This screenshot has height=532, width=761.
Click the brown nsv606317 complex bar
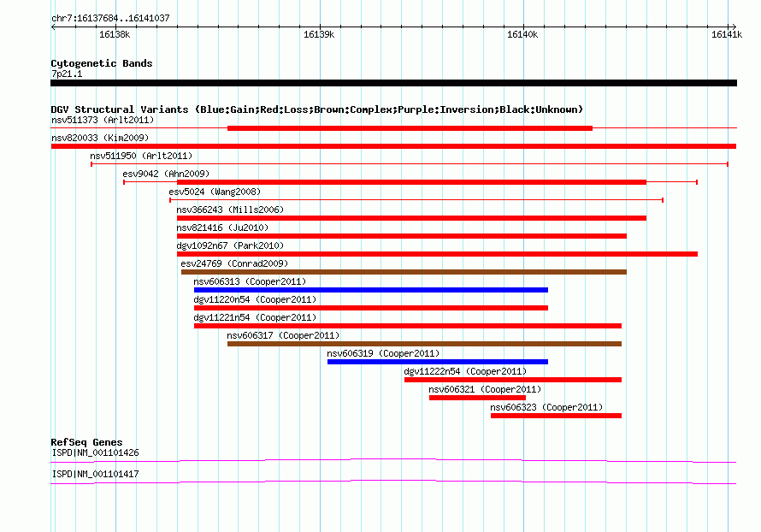424,344
